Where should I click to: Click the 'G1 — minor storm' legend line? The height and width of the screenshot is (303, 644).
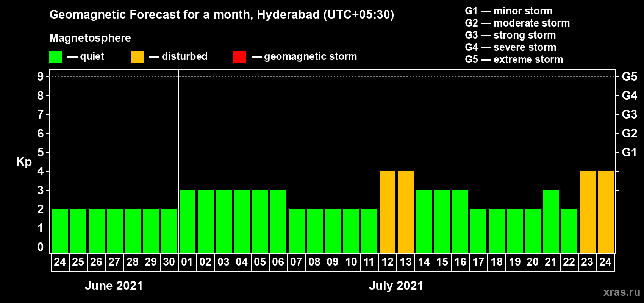(509, 11)
